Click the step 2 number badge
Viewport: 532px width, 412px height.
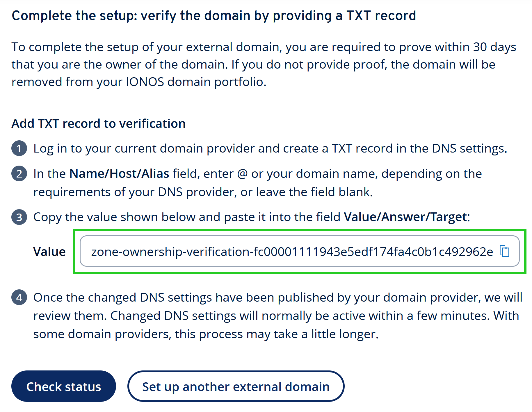[19, 174]
